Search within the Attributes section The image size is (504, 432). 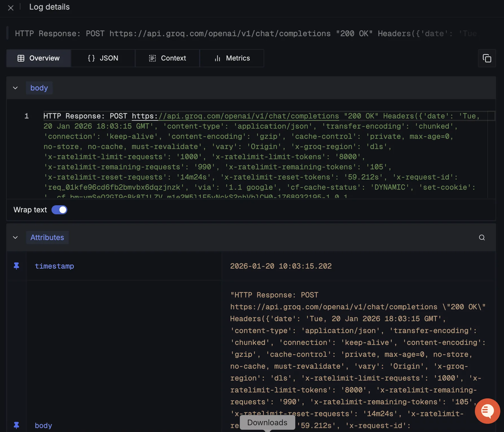coord(482,237)
